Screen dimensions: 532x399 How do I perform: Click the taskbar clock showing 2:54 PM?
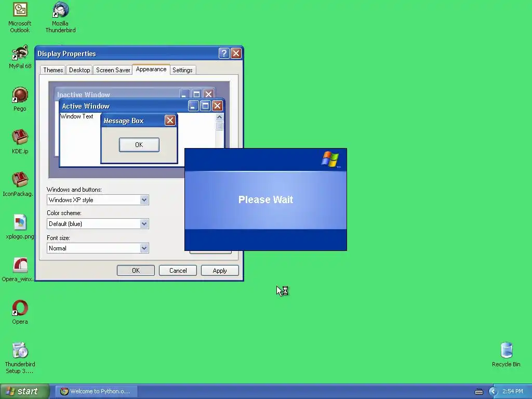pyautogui.click(x=513, y=391)
